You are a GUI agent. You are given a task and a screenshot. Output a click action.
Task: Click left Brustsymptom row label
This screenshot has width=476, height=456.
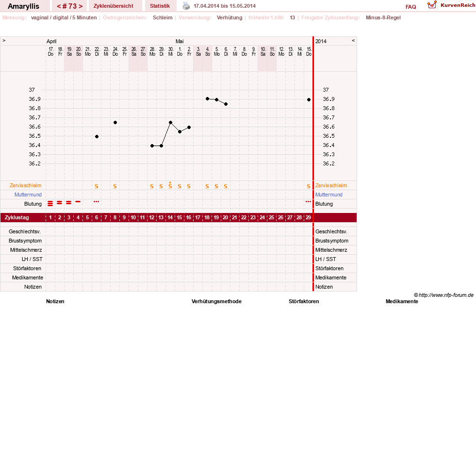[x=25, y=241]
